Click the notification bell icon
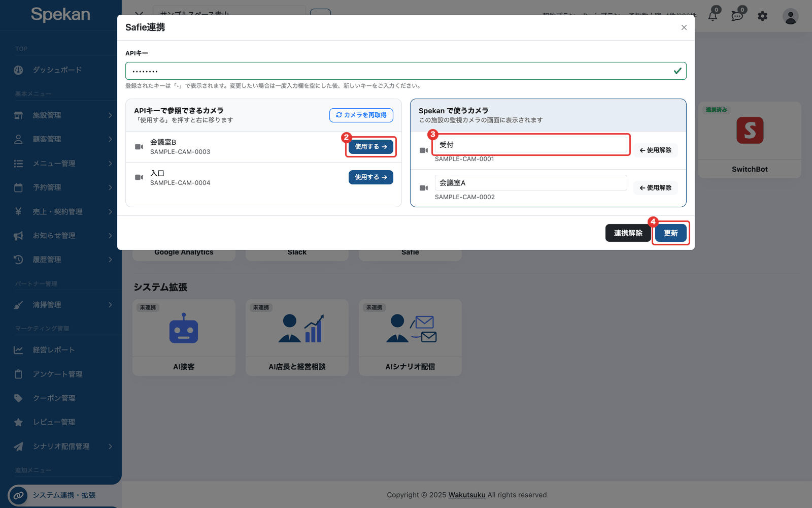Viewport: 812px width, 508px height. click(x=713, y=16)
